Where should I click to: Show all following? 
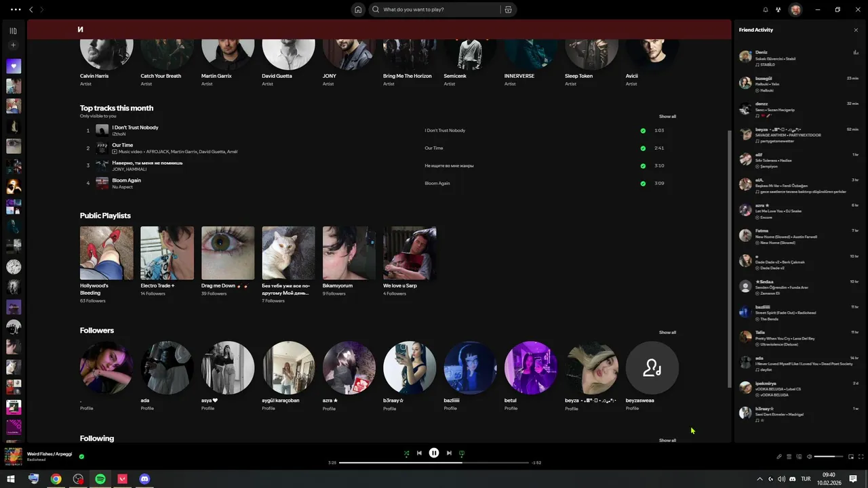point(667,440)
